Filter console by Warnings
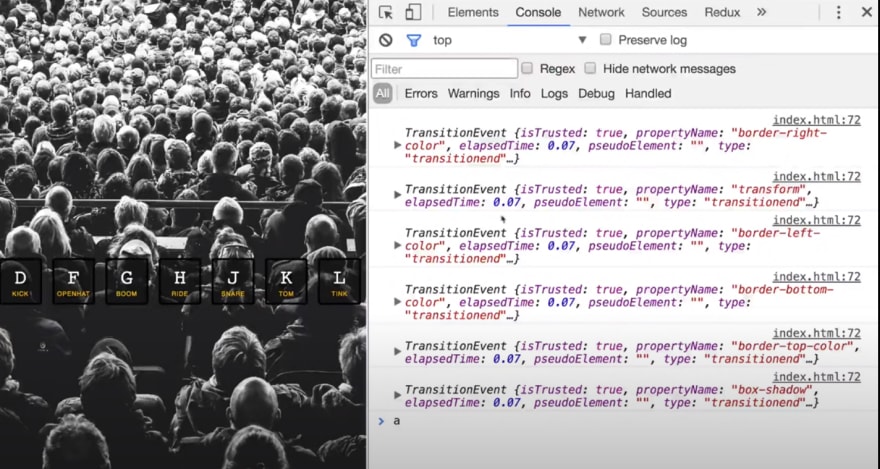The width and height of the screenshot is (880, 469). click(x=474, y=94)
